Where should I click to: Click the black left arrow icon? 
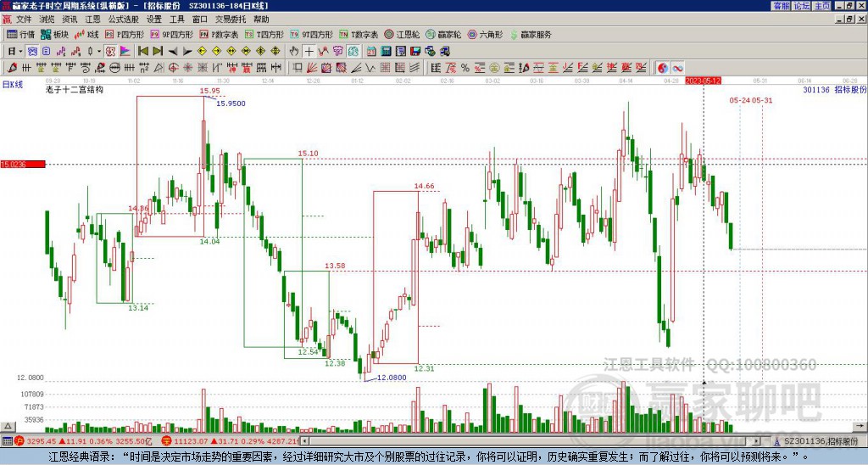pos(173,52)
